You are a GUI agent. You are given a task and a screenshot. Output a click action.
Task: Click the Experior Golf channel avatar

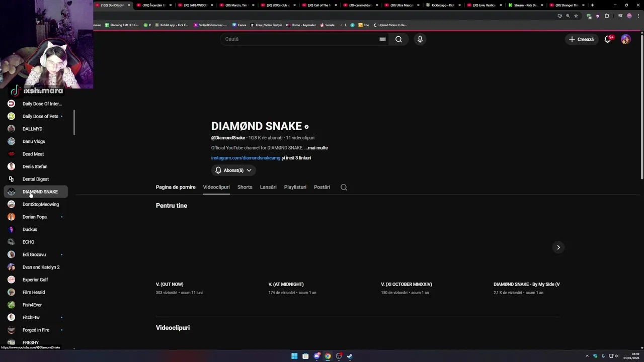11,280
